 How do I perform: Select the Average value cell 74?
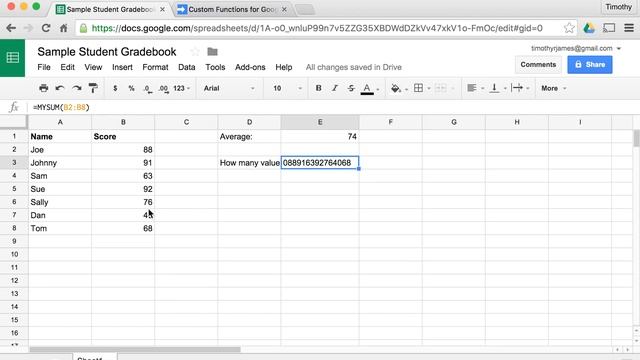click(x=320, y=137)
